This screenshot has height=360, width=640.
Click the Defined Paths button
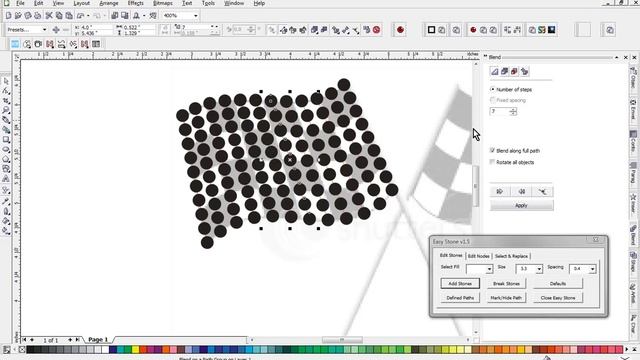coord(460,298)
